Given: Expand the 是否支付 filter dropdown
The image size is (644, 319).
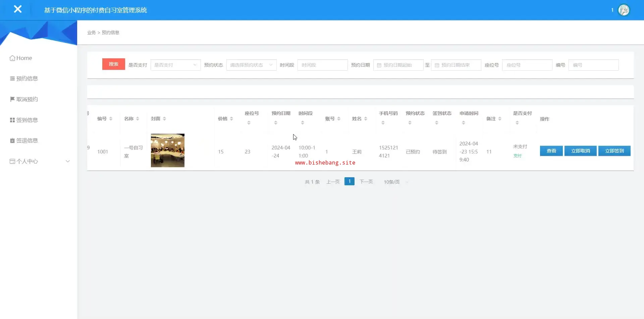Looking at the screenshot, I should (x=175, y=65).
